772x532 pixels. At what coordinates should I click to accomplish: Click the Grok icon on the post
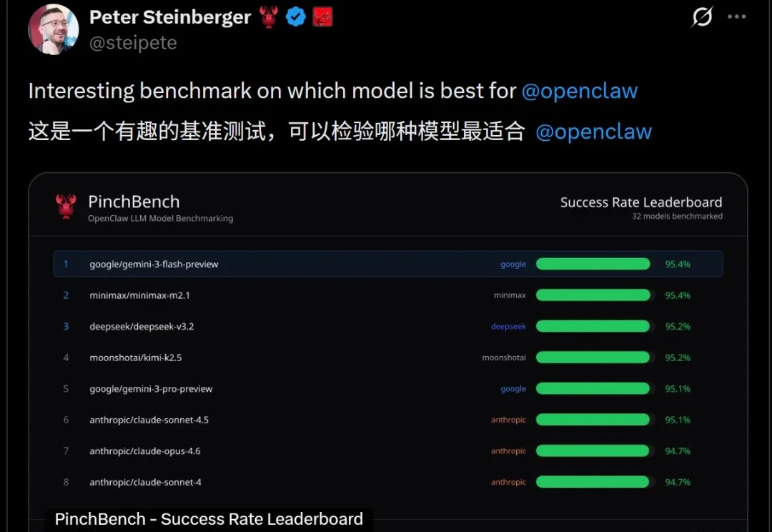pyautogui.click(x=701, y=17)
